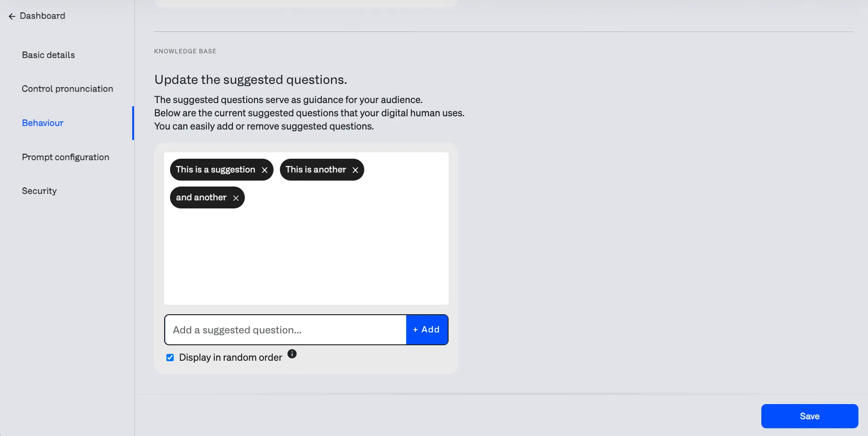Open Basic details section
This screenshot has height=436, width=868.
48,55
